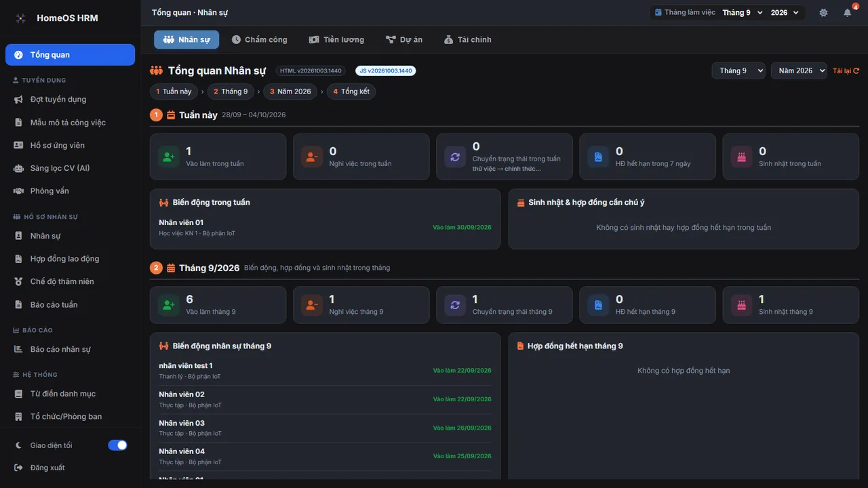The width and height of the screenshot is (868, 488).
Task: Expand the Tháng 9 filter dropdown
Action: pos(738,70)
